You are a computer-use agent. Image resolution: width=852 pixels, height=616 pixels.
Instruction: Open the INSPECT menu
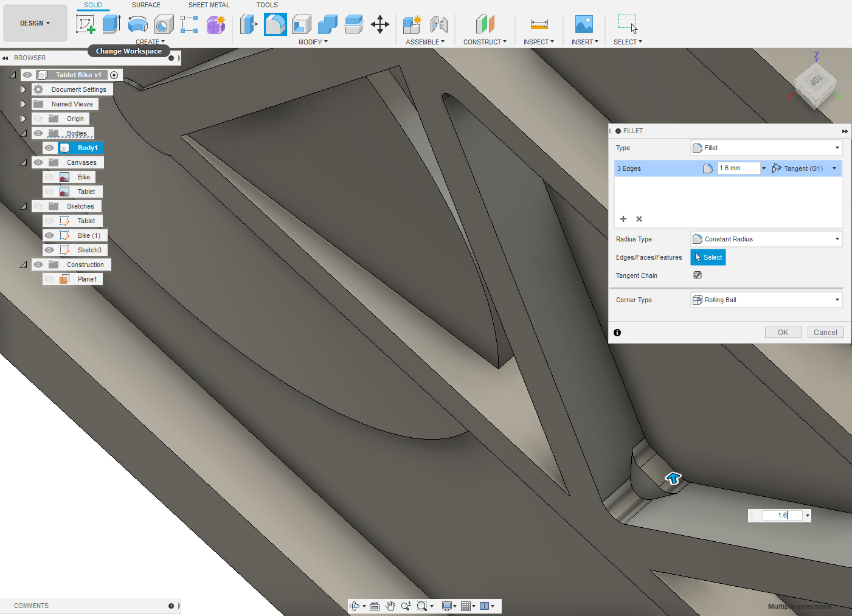tap(539, 42)
